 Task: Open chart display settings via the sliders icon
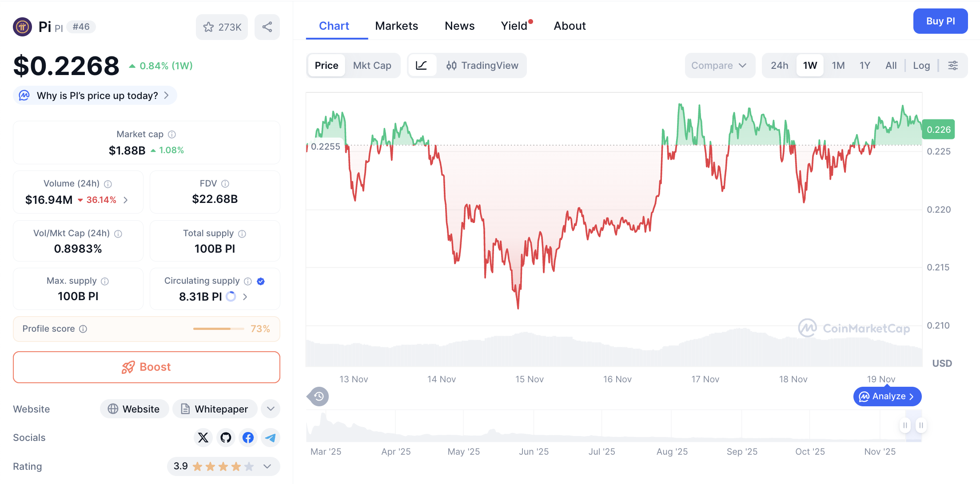pyautogui.click(x=953, y=65)
